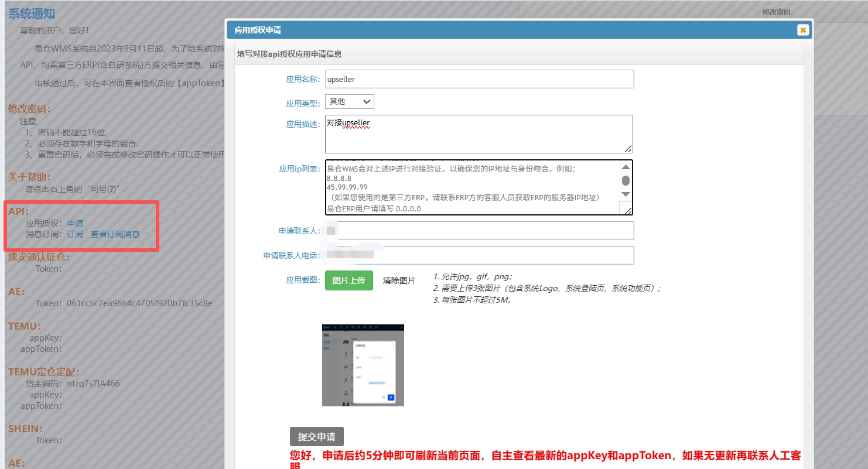Click the 订阅 link beside 消息订阅
The image size is (868, 469).
75,234
